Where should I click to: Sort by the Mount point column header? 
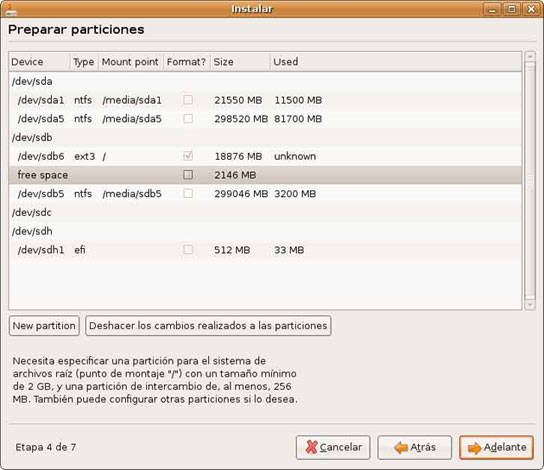tap(131, 62)
